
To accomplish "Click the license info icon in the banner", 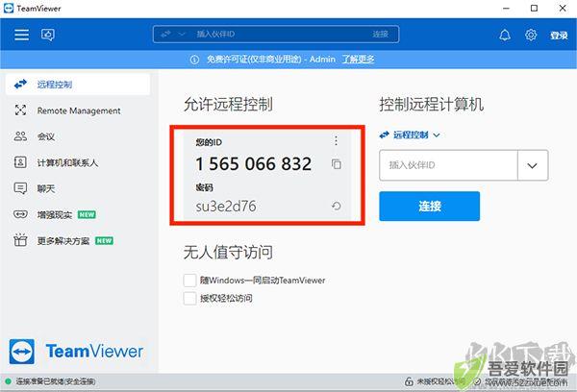I will [x=194, y=60].
